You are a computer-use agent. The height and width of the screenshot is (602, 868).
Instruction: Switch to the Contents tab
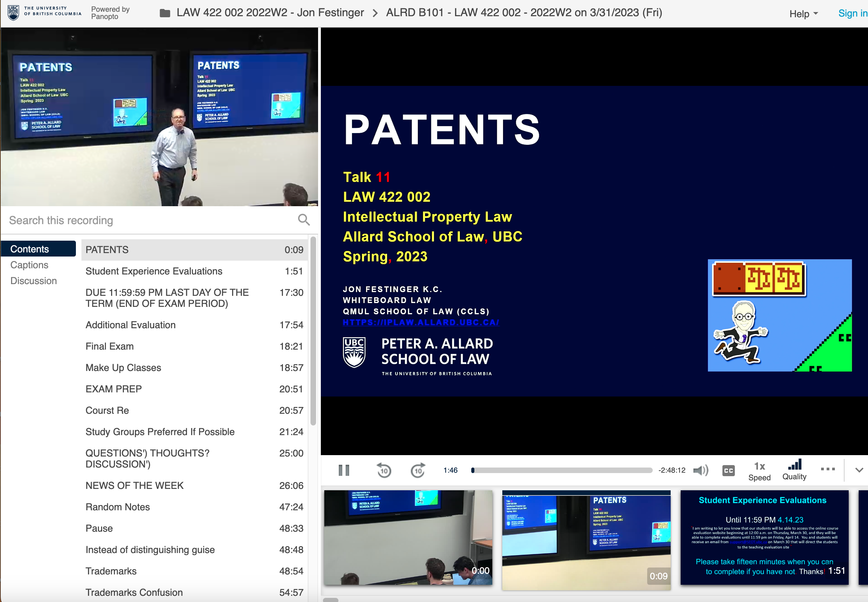click(39, 249)
